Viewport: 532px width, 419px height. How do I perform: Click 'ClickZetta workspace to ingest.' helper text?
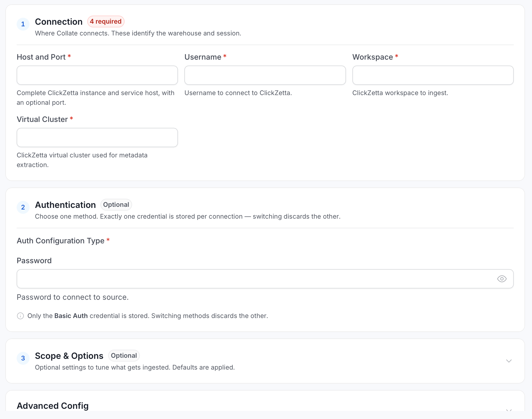coord(400,93)
